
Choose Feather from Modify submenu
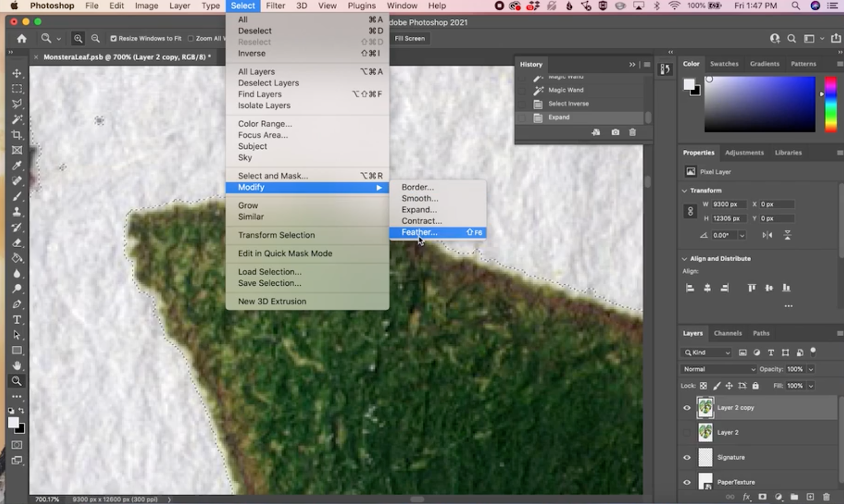point(438,232)
